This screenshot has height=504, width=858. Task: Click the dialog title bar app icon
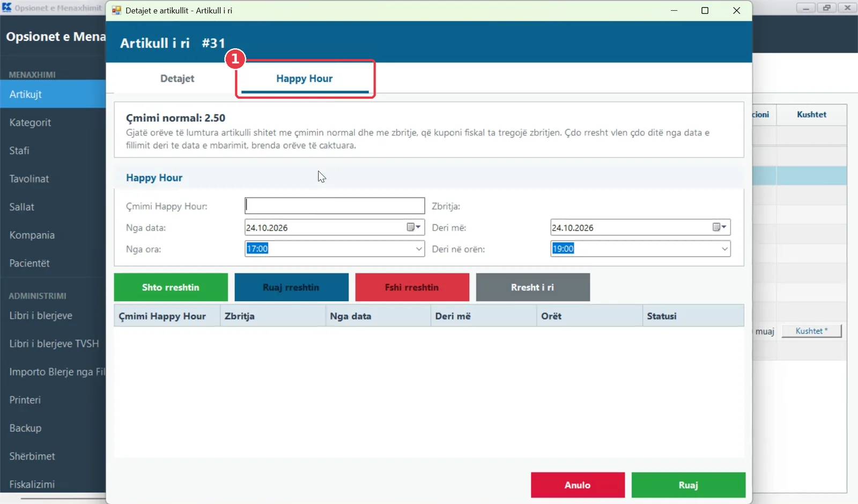(x=116, y=10)
